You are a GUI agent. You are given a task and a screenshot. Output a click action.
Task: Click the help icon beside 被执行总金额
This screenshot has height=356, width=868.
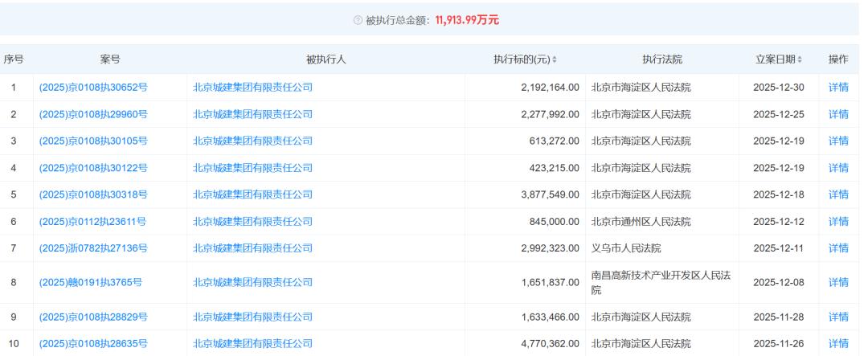[x=358, y=20]
